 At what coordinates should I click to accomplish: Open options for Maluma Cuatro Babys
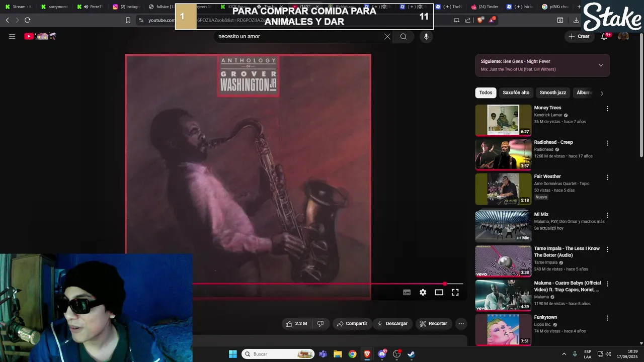point(607,284)
